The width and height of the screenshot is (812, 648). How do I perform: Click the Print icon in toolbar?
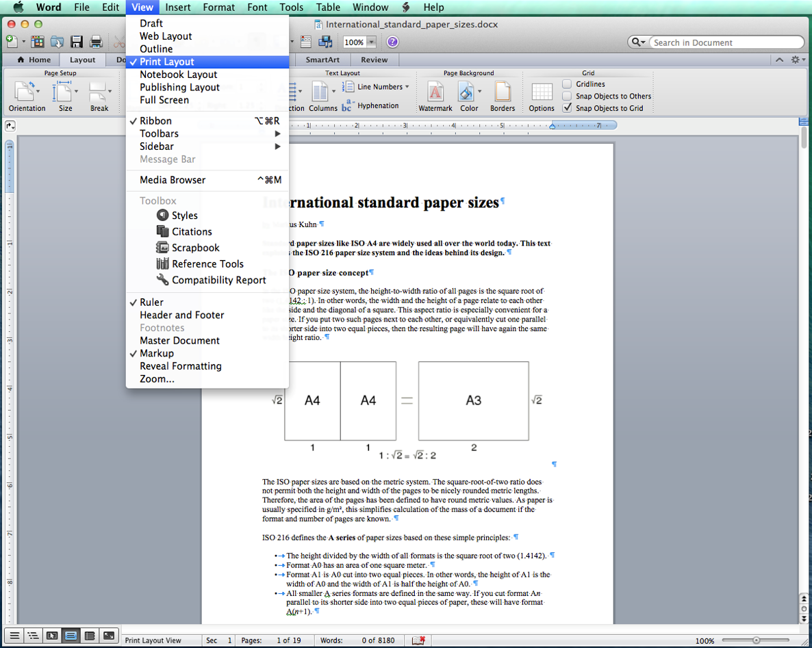[x=97, y=42]
